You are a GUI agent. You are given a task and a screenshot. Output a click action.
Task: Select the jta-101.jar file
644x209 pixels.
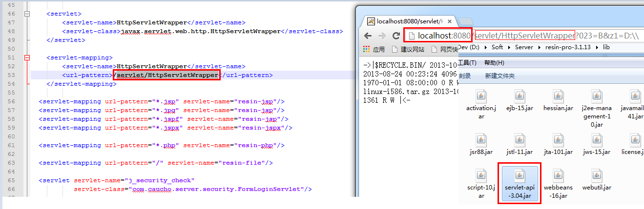pos(559,145)
